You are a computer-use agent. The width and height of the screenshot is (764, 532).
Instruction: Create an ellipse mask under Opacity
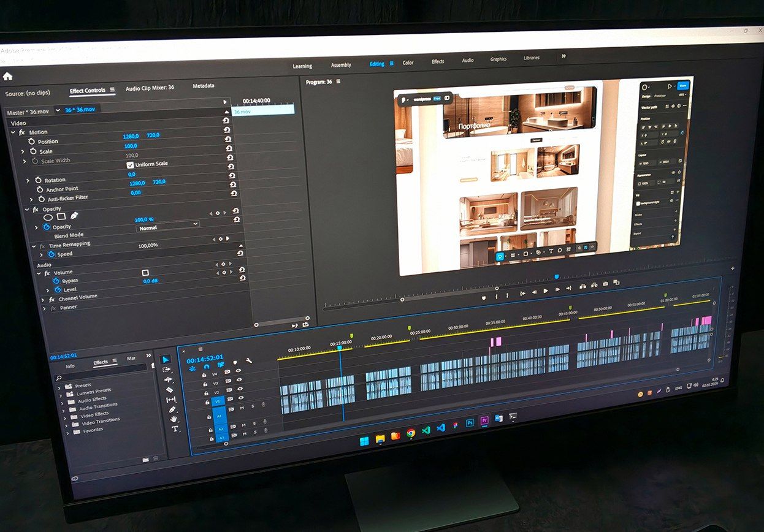[x=48, y=217]
